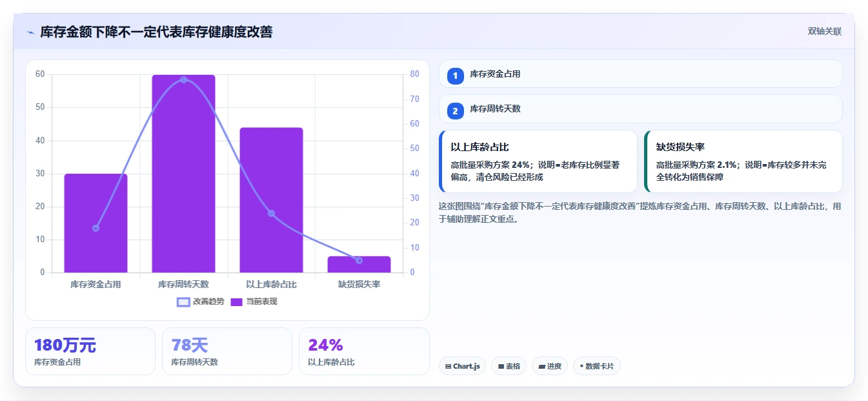Select numbered badge 1 for 库存资金占用
Viewport: 868px width, 401px height.
coord(456,76)
